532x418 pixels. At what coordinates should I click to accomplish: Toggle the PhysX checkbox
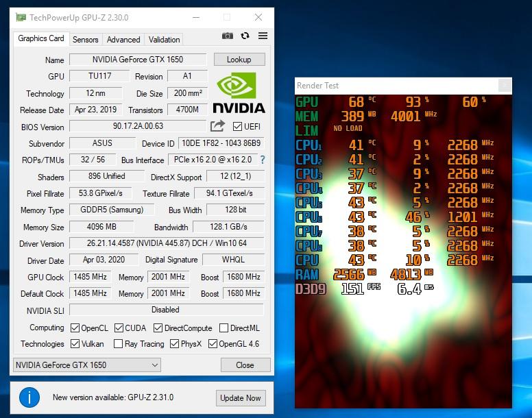coord(174,344)
